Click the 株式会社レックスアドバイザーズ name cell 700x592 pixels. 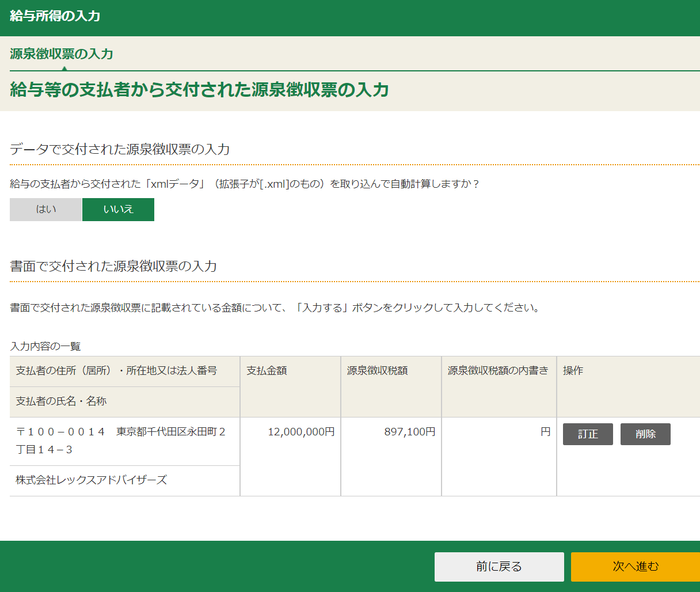[x=92, y=480]
